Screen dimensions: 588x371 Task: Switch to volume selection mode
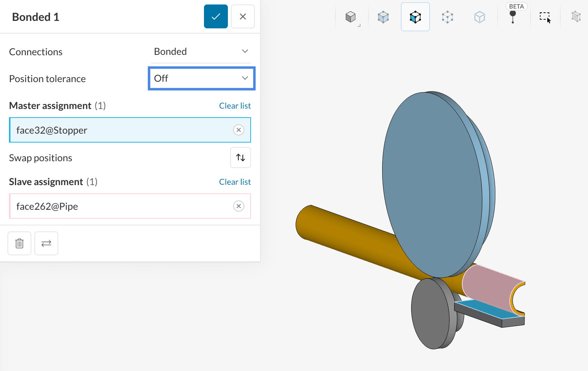tap(383, 17)
